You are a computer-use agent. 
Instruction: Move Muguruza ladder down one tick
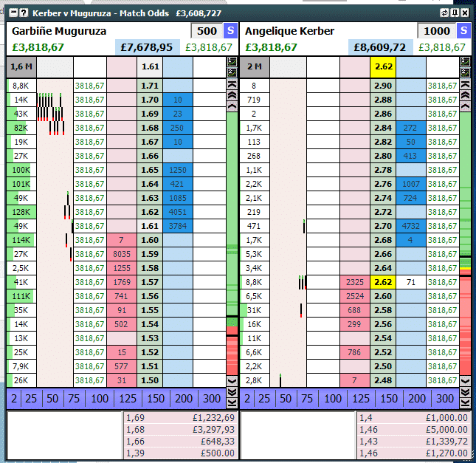point(232,381)
